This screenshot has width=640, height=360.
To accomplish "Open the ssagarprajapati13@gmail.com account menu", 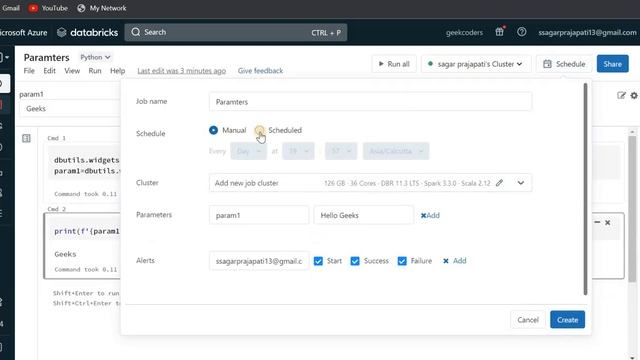I will (587, 32).
